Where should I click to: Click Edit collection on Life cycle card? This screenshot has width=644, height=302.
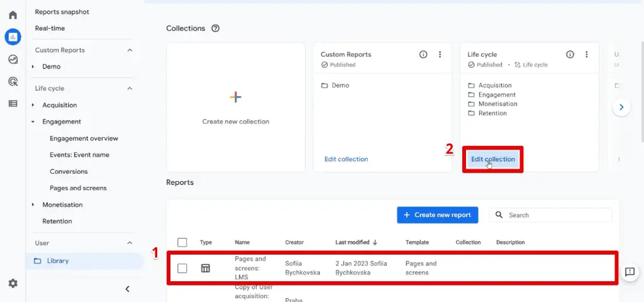(493, 159)
